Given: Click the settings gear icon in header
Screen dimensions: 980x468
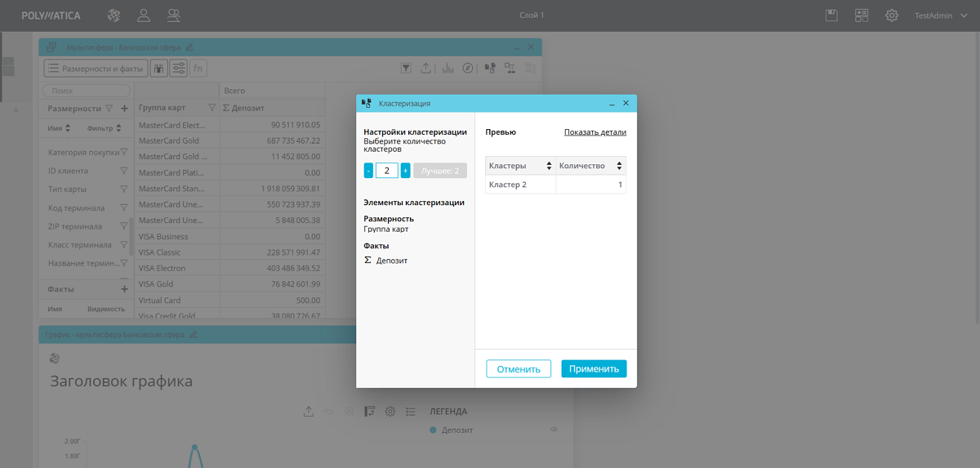Looking at the screenshot, I should tap(892, 16).
